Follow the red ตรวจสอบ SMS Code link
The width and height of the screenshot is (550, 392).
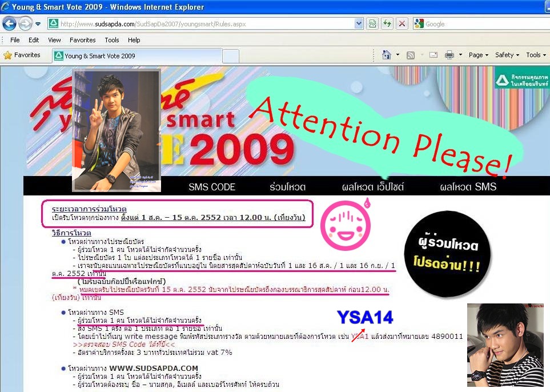124,344
